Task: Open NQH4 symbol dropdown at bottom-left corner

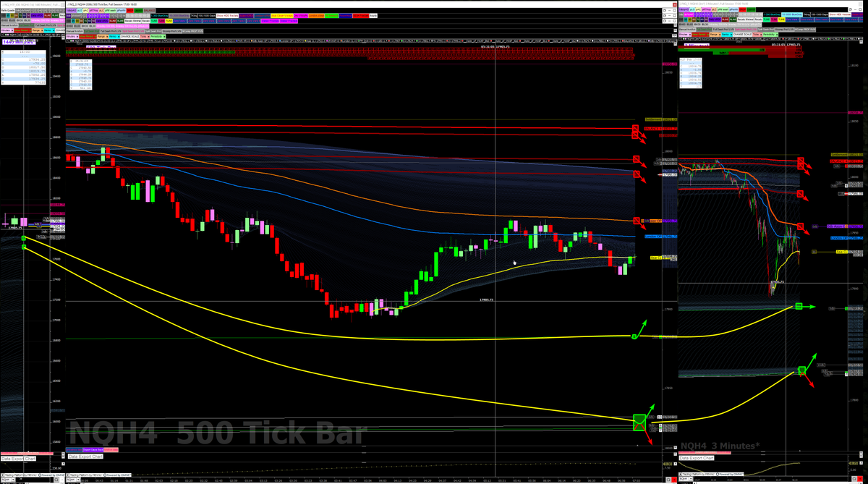Action: click(x=8, y=480)
